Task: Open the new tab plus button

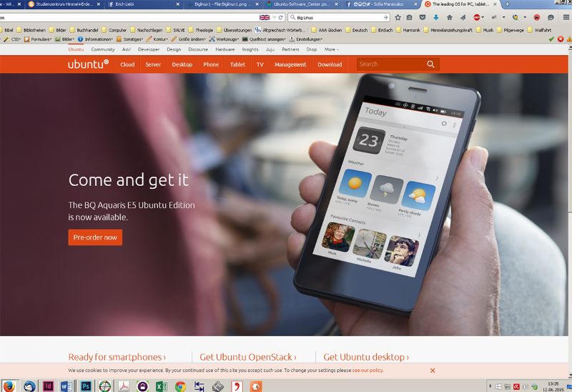Action: tap(507, 4)
